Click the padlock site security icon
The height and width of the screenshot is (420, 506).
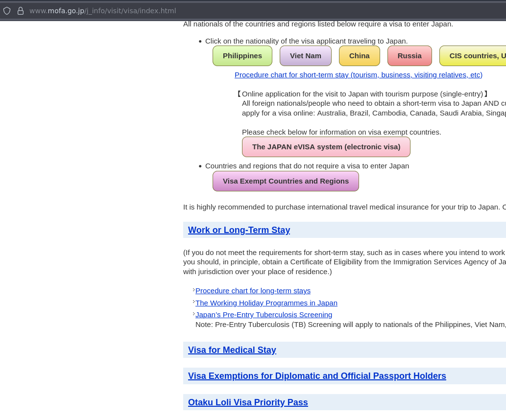pyautogui.click(x=21, y=11)
